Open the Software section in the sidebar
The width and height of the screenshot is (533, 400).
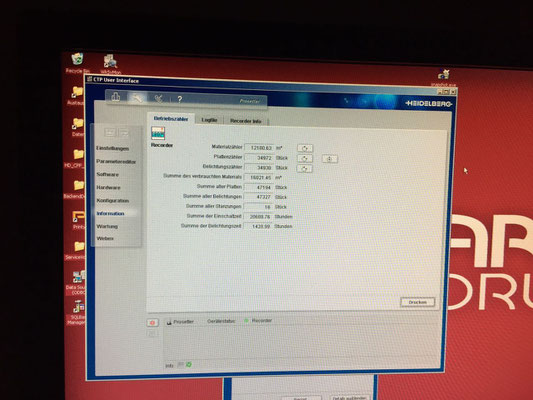coord(107,174)
